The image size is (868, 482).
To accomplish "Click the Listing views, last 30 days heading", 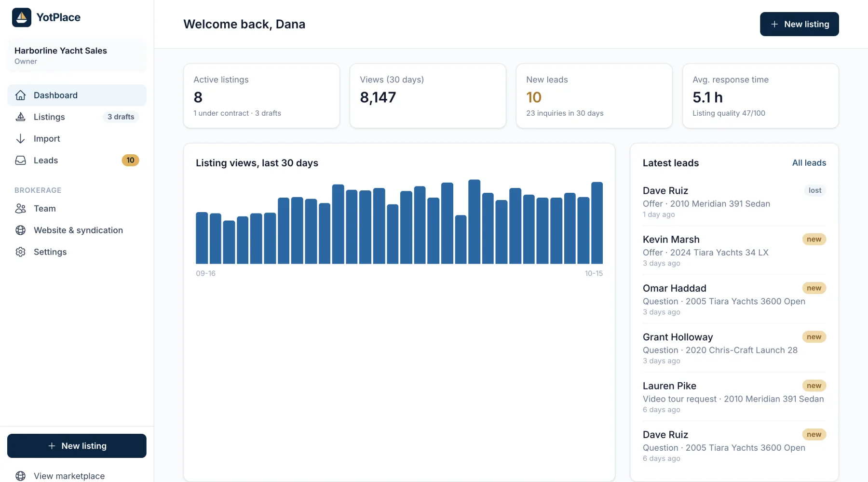I will pos(257,163).
